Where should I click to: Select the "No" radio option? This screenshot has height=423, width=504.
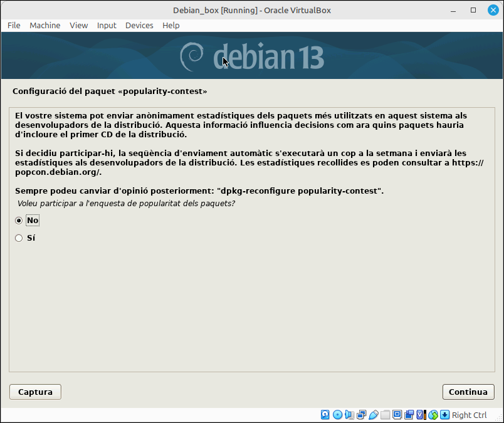[19, 221]
